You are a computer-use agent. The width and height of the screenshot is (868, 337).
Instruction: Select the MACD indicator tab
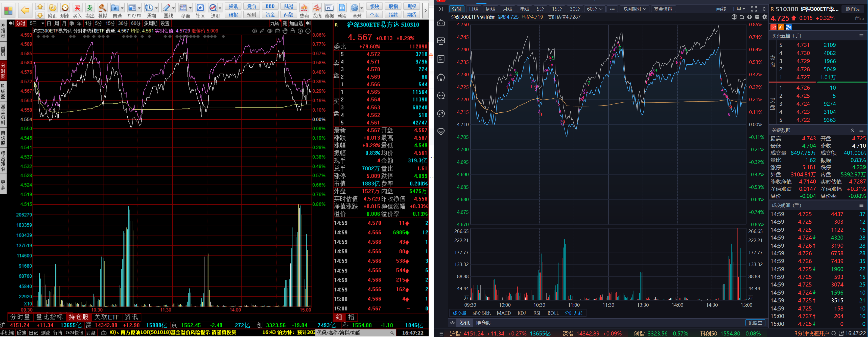504,313
